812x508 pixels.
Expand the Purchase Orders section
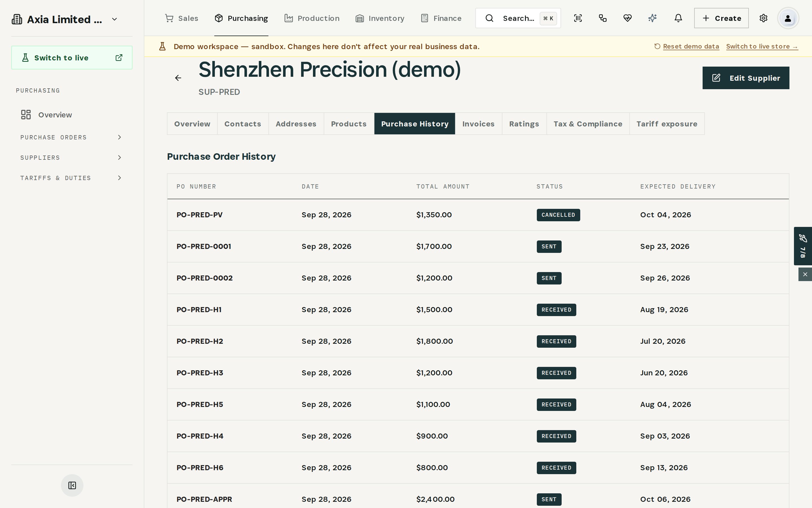(71, 137)
